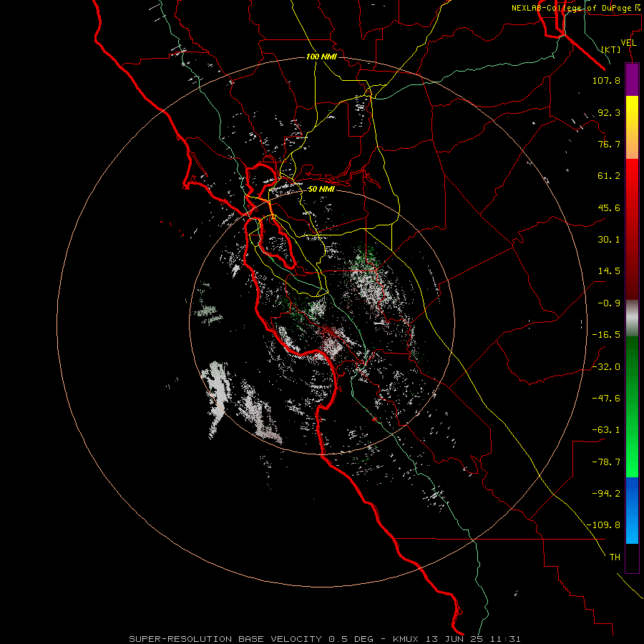Pick the red segment of velocity scale
The width and height of the screenshot is (644, 644).
632,229
